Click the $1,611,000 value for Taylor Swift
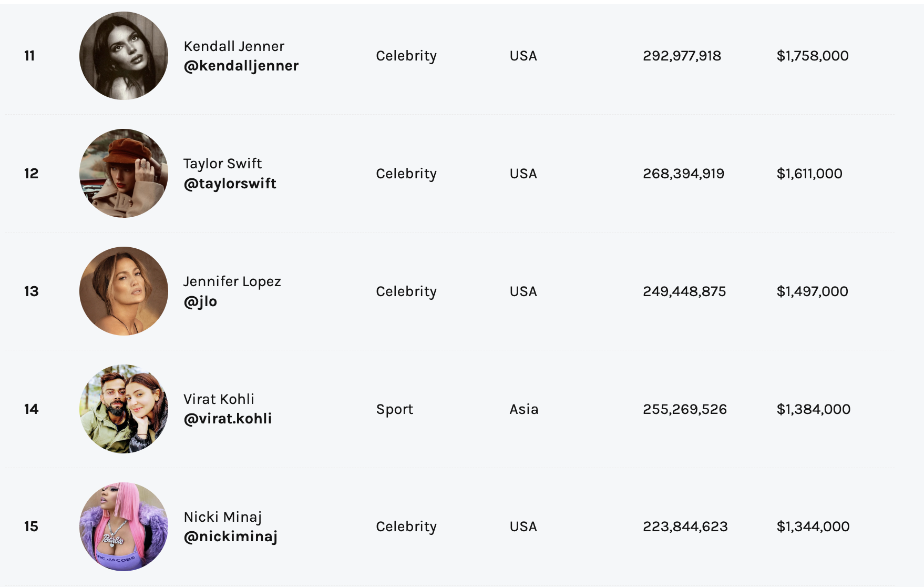The image size is (924, 587). pos(809,174)
